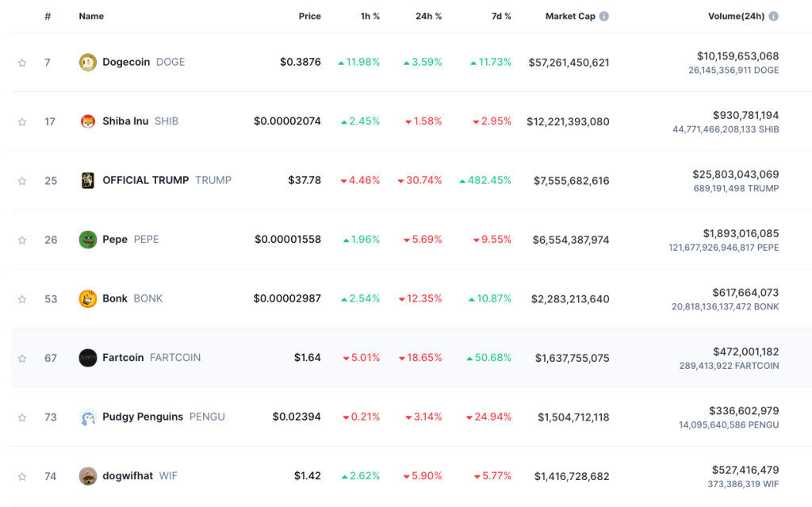Image resolution: width=812 pixels, height=507 pixels.
Task: Click the Volume(24h) info icon
Action: click(773, 16)
